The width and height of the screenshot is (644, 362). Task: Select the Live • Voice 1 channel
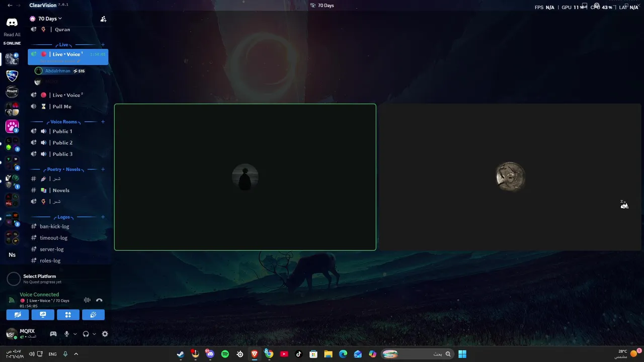coord(68,56)
